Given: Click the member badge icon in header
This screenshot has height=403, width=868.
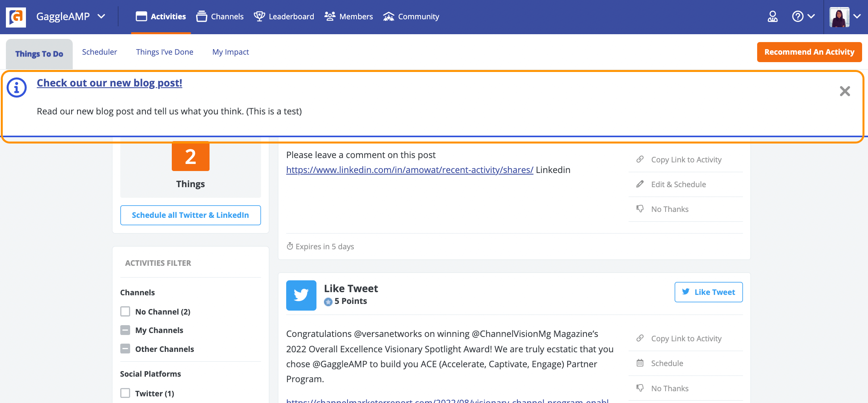Looking at the screenshot, I should point(772,17).
